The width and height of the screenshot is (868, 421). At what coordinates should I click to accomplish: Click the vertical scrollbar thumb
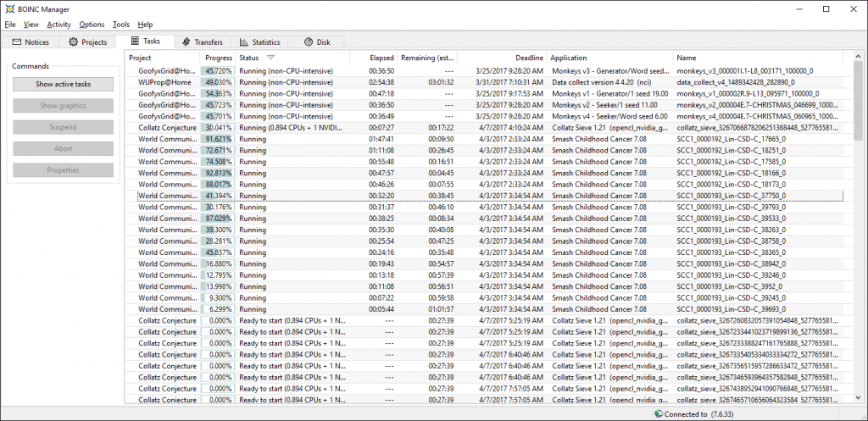858,102
